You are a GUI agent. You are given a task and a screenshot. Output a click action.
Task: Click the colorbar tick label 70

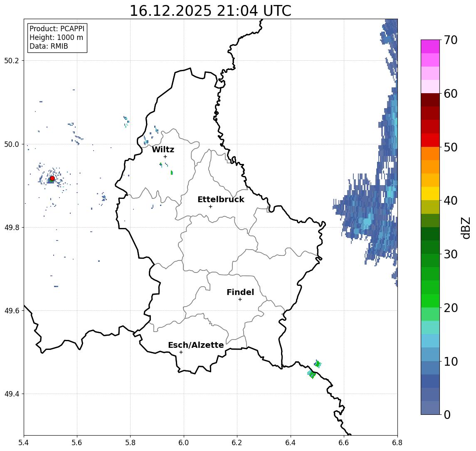pyautogui.click(x=451, y=40)
